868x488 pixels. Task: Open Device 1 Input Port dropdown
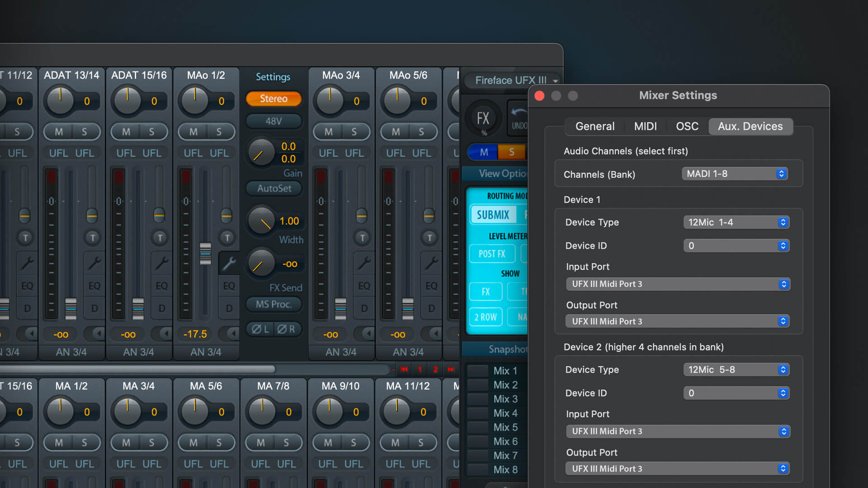[x=678, y=284]
